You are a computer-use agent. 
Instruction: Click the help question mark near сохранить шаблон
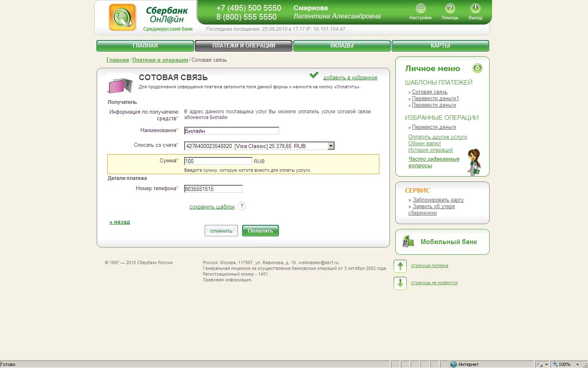(242, 206)
